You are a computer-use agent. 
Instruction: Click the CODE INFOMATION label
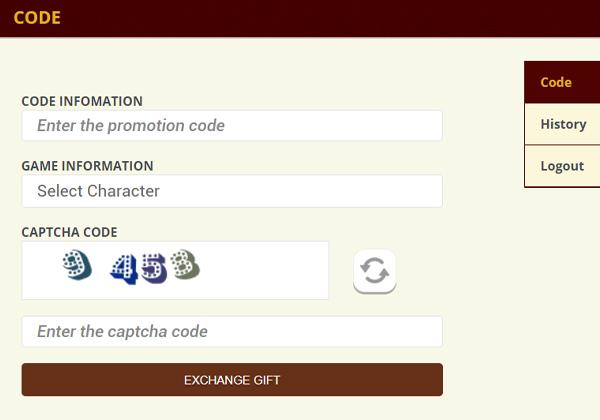pyautogui.click(x=82, y=101)
